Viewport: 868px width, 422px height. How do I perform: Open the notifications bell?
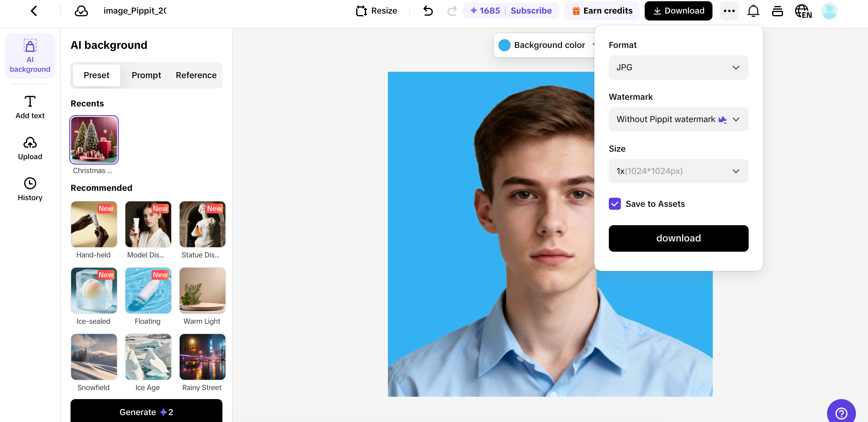(x=753, y=11)
